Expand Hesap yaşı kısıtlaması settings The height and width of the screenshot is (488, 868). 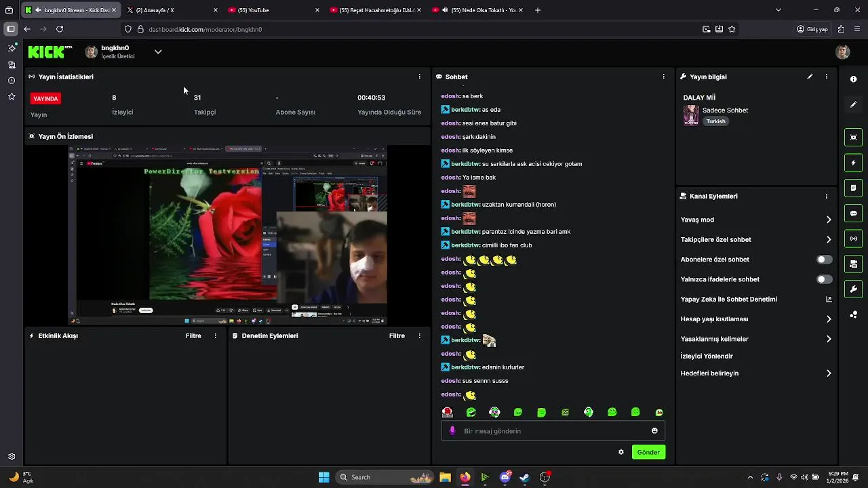click(829, 319)
